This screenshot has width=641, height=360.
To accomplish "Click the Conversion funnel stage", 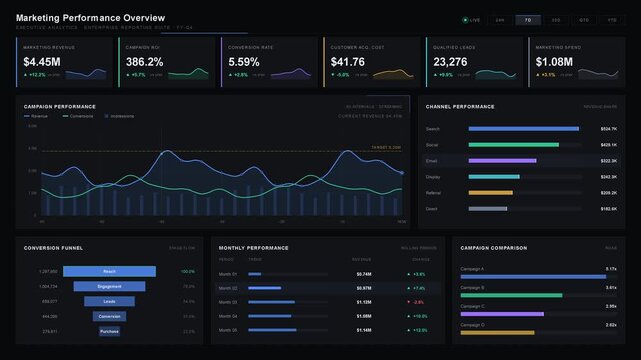I will point(109,316).
